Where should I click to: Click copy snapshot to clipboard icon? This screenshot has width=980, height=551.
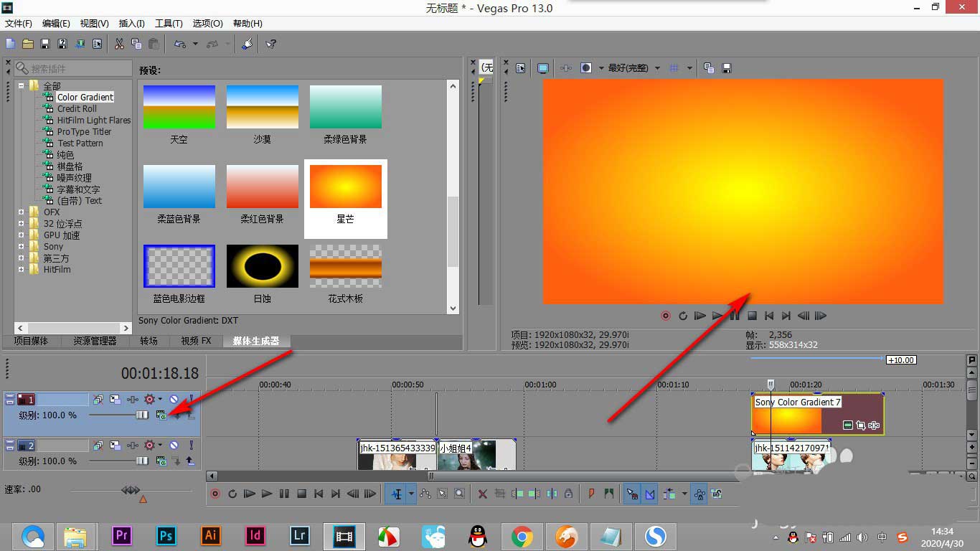click(710, 68)
